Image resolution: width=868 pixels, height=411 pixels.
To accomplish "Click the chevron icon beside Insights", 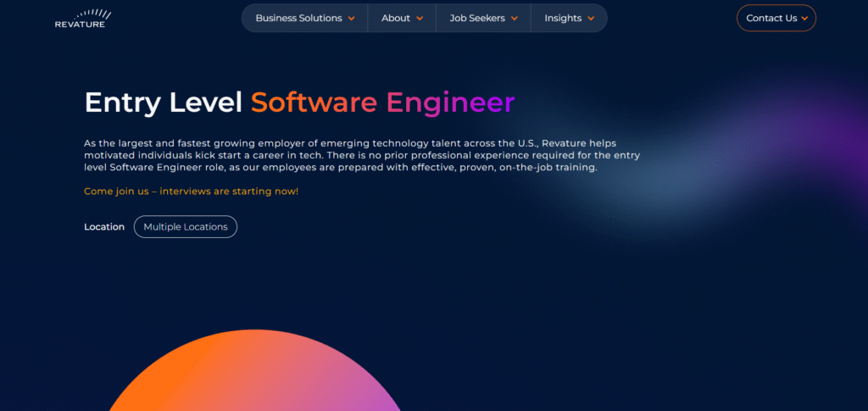I will (x=592, y=19).
